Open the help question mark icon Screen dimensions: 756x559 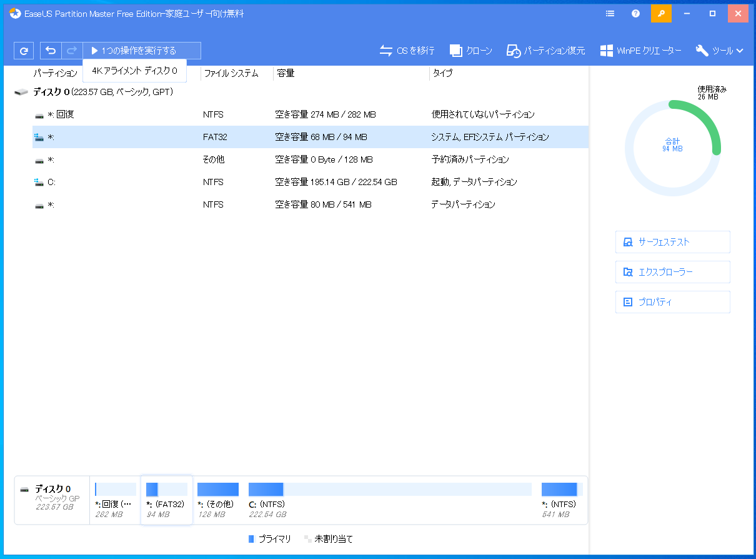click(635, 13)
